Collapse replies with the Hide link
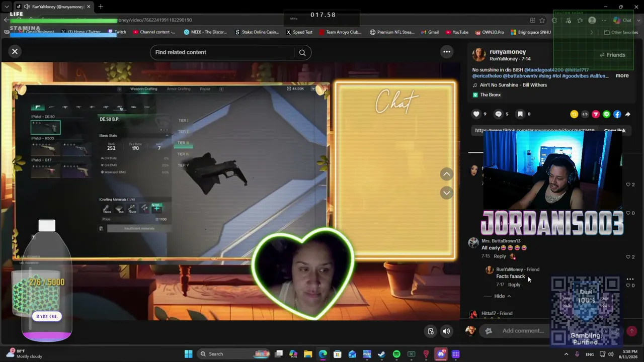644x362 pixels. [x=500, y=296]
